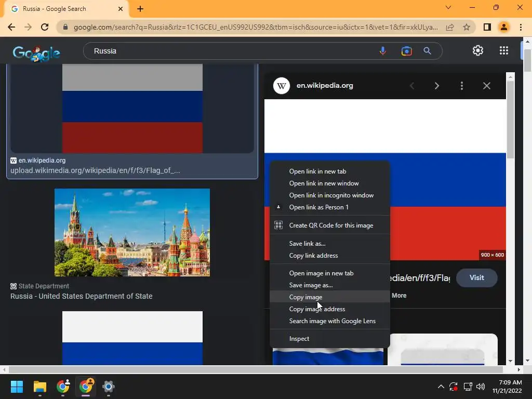Open upload.wikimedia.org flag result link
Image resolution: width=532 pixels, height=399 pixels.
pos(95,170)
